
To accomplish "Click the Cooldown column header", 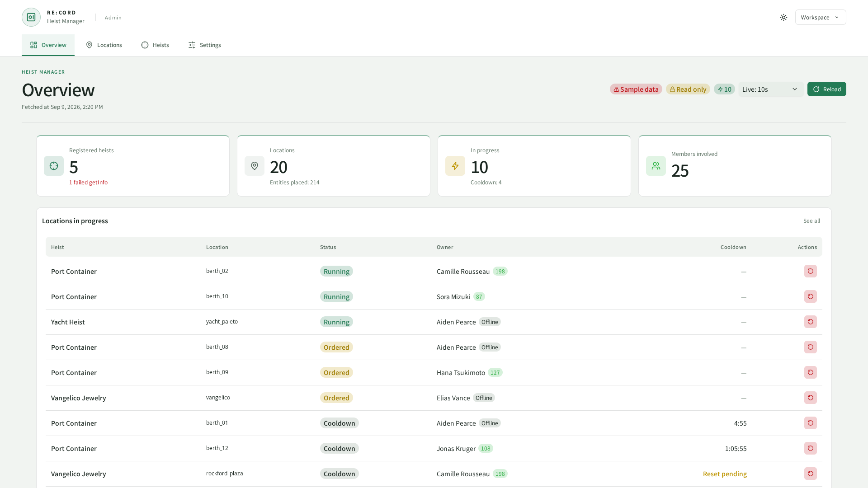I will point(733,247).
